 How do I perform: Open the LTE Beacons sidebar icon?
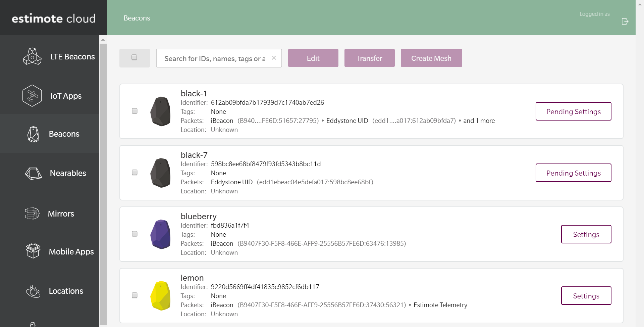point(32,56)
